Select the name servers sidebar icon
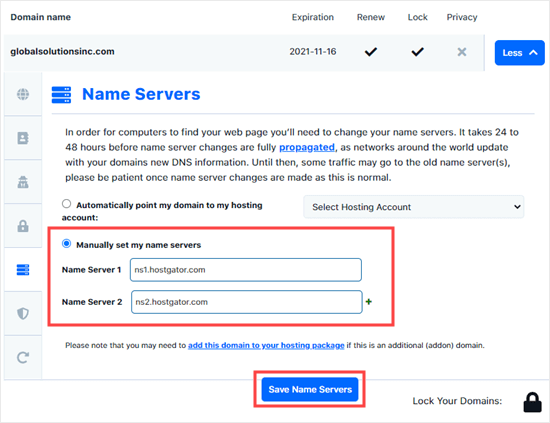Image resolution: width=550 pixels, height=423 pixels. pos(23,270)
